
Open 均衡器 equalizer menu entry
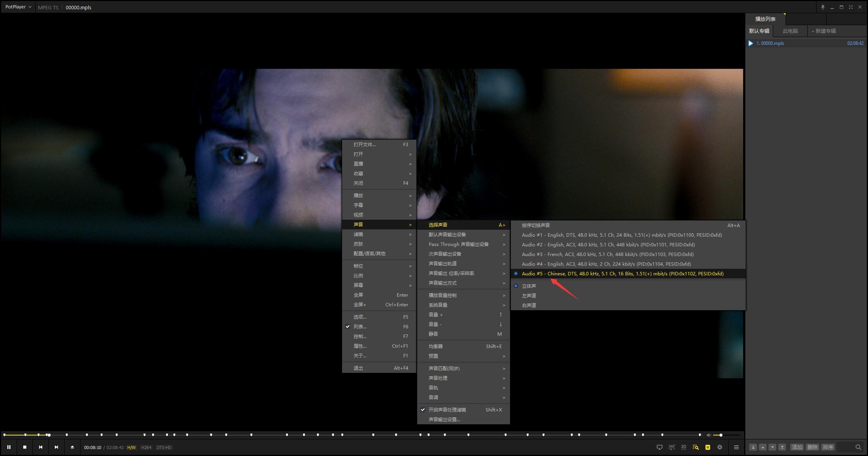[x=463, y=346]
